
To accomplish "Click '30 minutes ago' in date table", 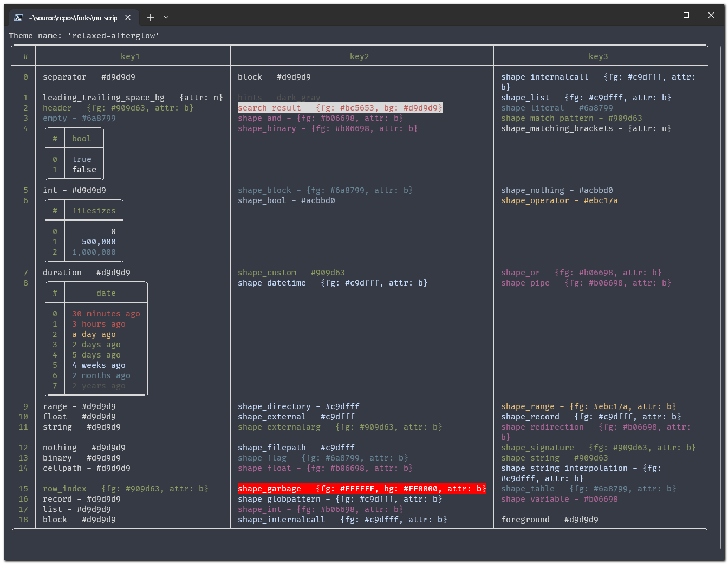I will pos(106,314).
